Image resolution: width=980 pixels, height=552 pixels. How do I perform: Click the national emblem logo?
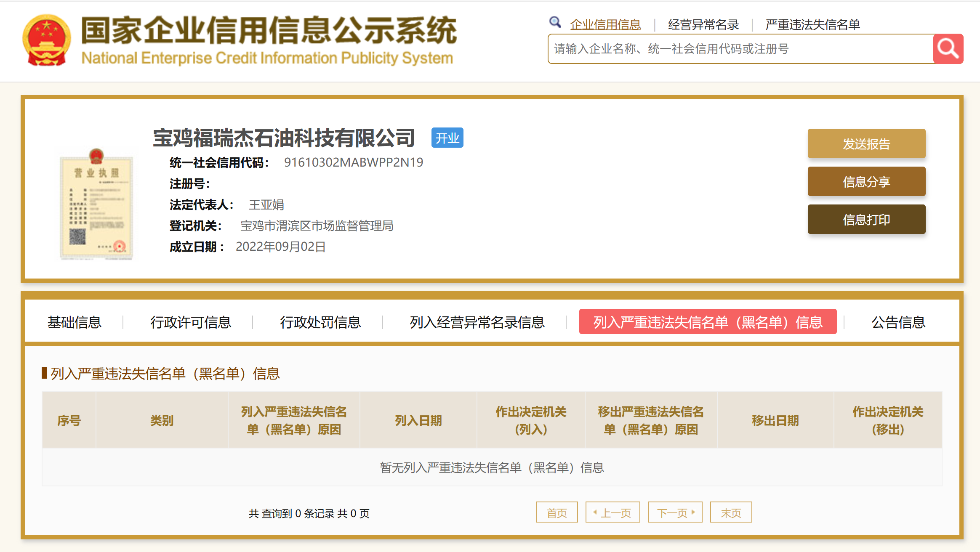tap(47, 40)
